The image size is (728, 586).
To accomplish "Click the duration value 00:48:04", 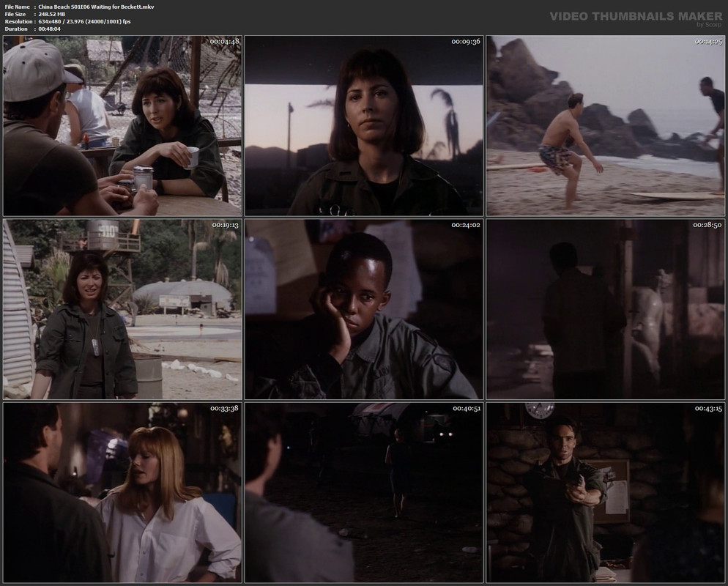I will pos(50,29).
